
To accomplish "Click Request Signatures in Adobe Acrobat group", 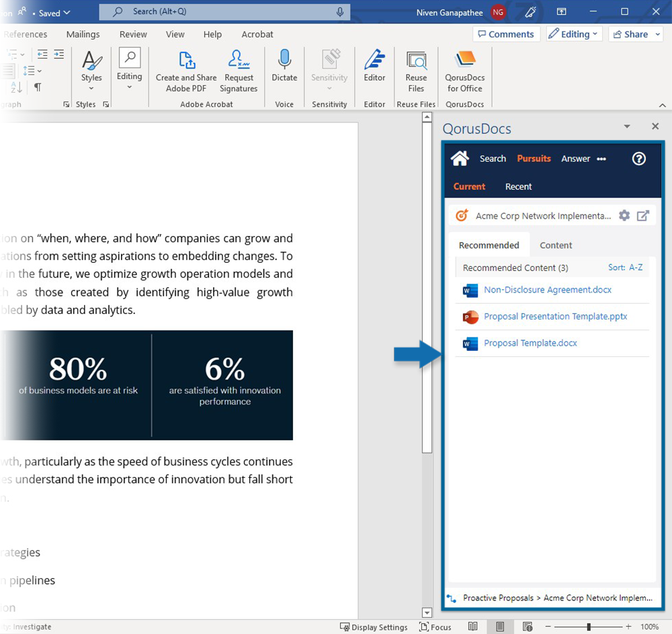I will pos(239,71).
